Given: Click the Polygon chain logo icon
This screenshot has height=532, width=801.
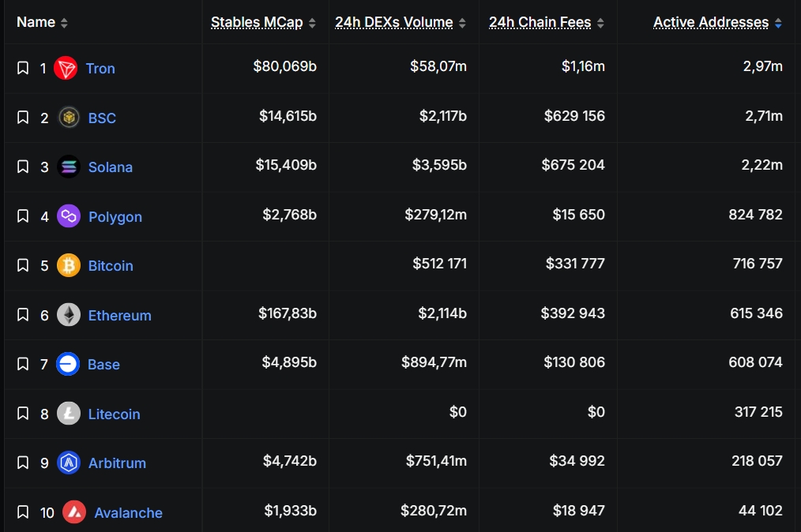Looking at the screenshot, I should [x=69, y=216].
